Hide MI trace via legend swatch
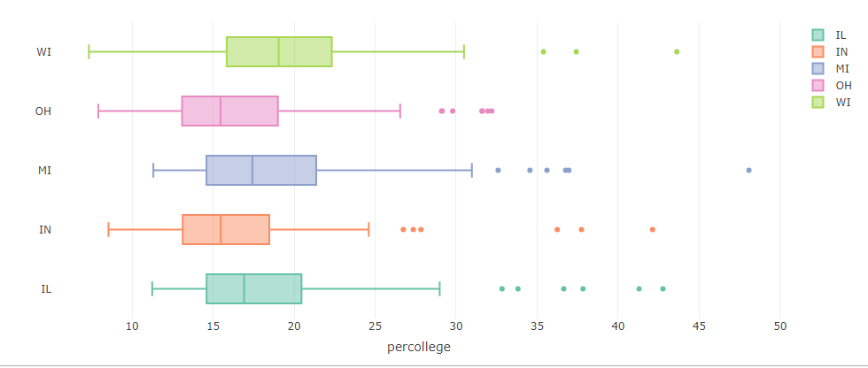 [x=818, y=68]
